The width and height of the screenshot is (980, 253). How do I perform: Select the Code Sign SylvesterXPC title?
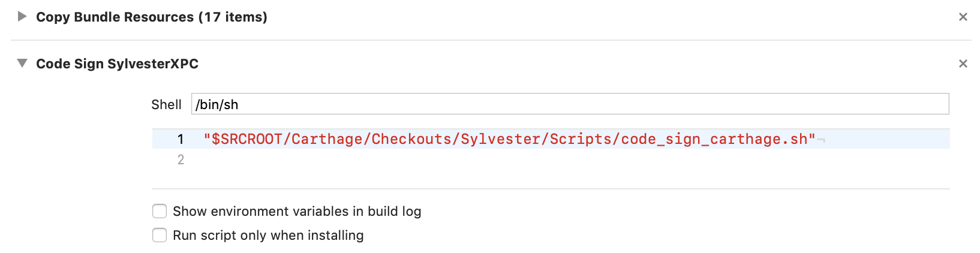click(x=118, y=64)
